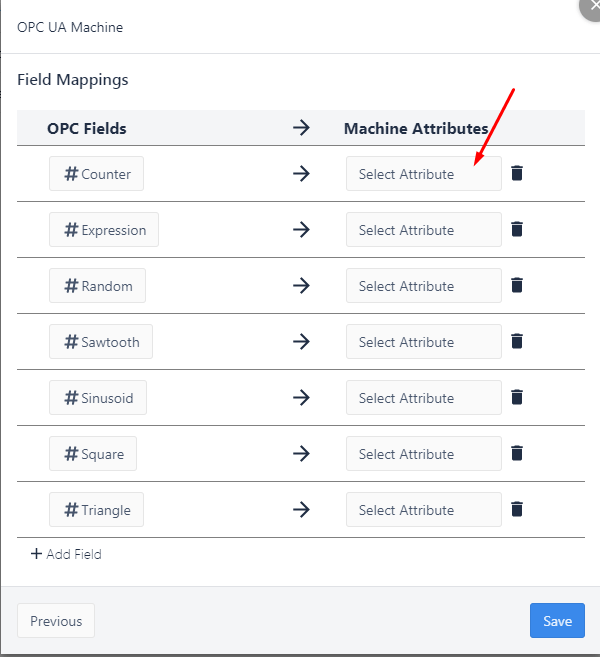Click the Save button
The height and width of the screenshot is (657, 600).
pos(557,621)
